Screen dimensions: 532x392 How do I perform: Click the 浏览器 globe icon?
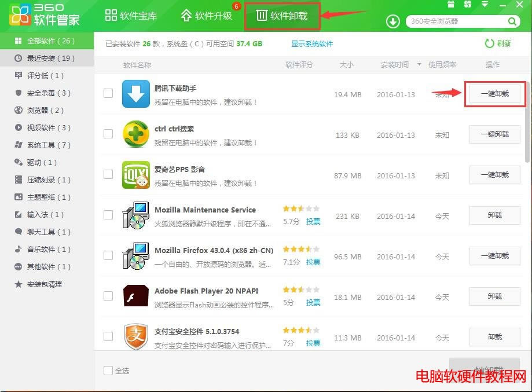[19, 110]
